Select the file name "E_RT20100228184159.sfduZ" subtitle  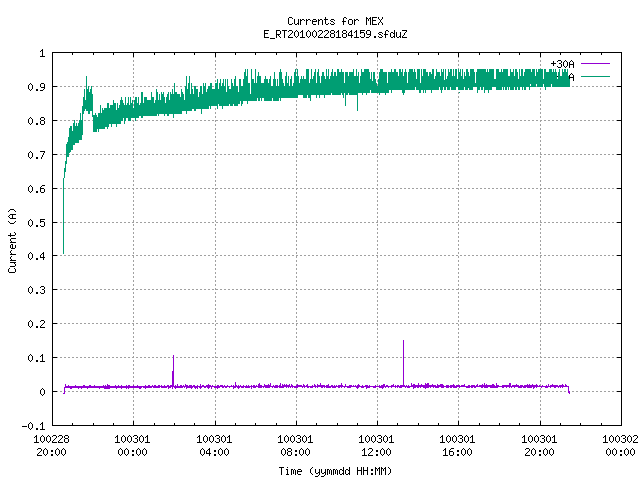(x=335, y=34)
